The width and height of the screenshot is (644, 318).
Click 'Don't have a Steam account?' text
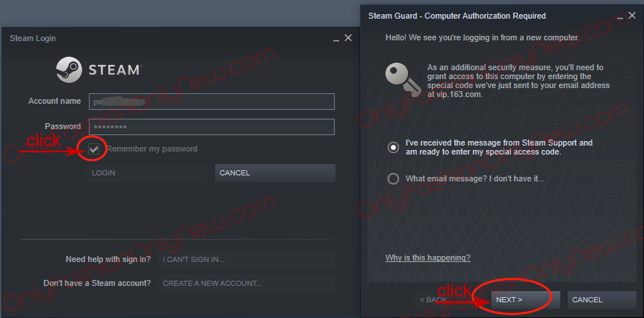97,283
